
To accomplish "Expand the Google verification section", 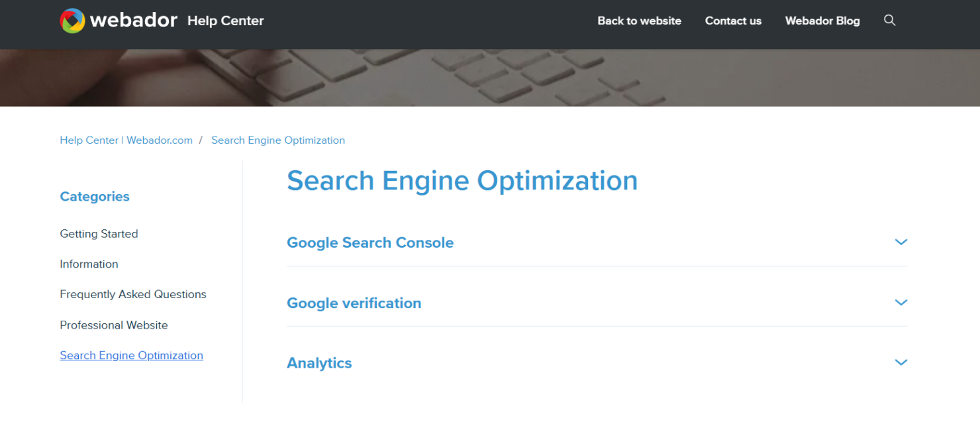I will click(x=901, y=302).
